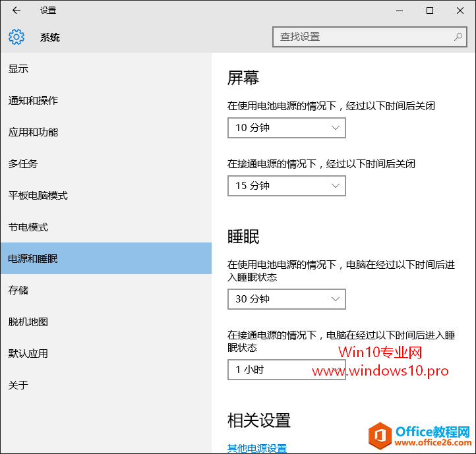Close the Settings window
476x454 pixels.
click(460, 11)
